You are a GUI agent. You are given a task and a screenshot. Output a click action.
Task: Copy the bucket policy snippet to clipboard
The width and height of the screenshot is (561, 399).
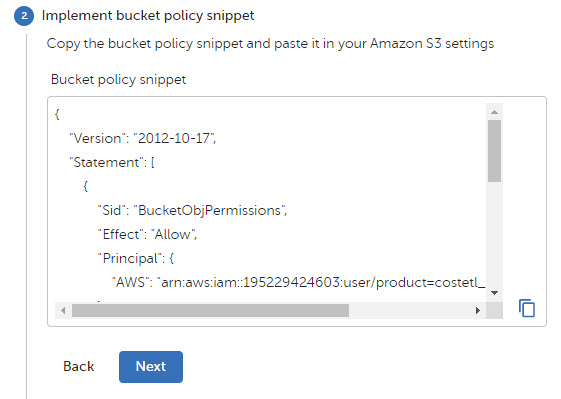pos(527,308)
